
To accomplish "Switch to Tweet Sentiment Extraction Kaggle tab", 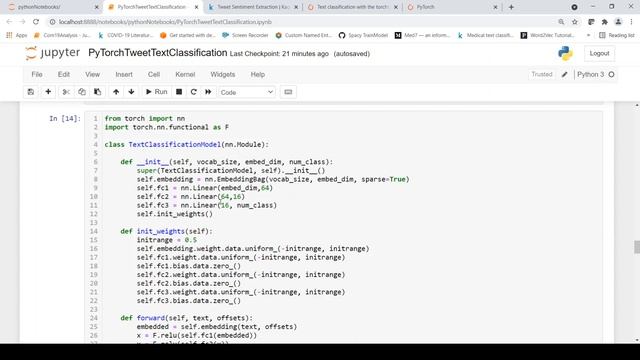I will coord(253,7).
